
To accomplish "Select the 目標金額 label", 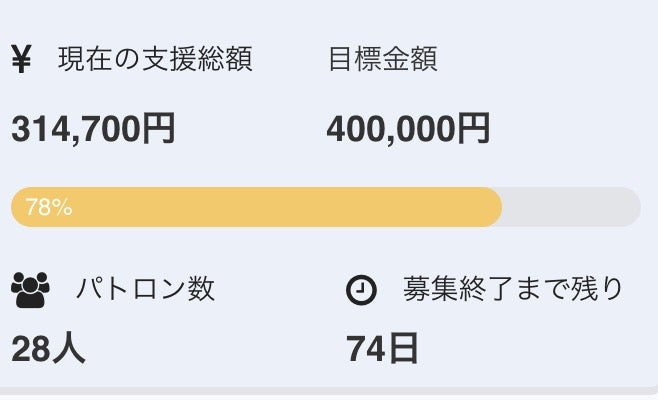I will (x=382, y=60).
